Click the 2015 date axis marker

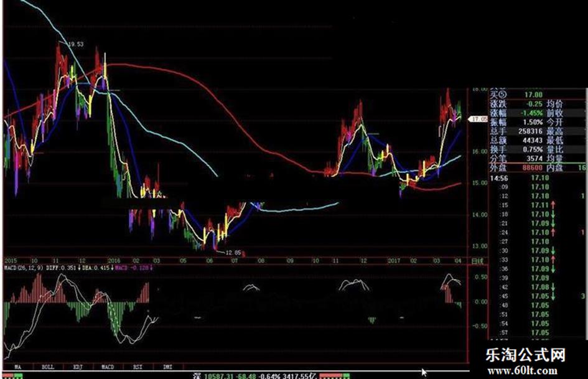click(11, 261)
